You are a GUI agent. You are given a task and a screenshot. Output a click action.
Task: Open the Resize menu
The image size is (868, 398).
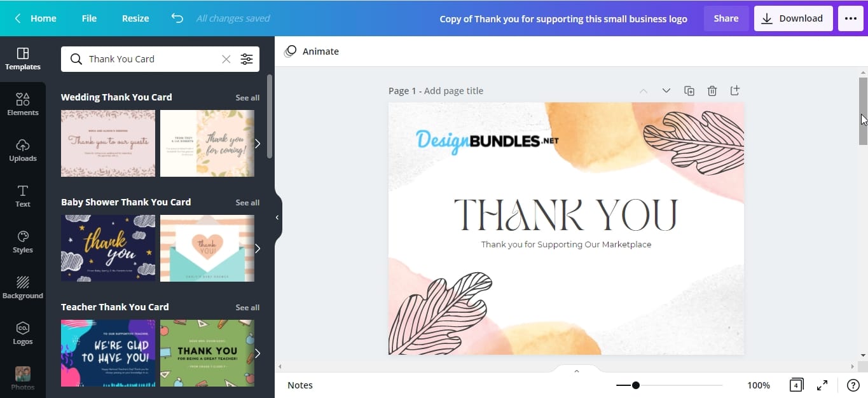(135, 18)
